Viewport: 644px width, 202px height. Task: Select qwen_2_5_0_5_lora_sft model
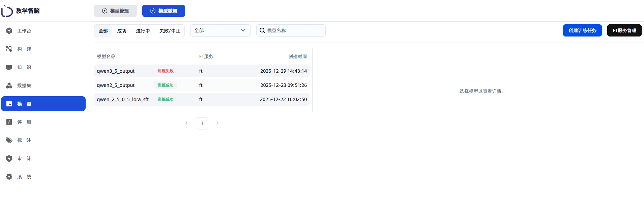tap(202, 99)
